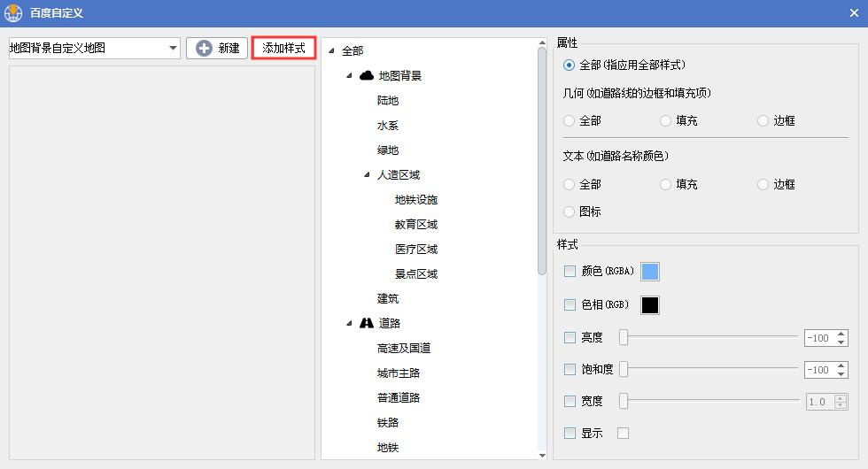Select 边框 radio under 文本
868x469 pixels.
[763, 184]
